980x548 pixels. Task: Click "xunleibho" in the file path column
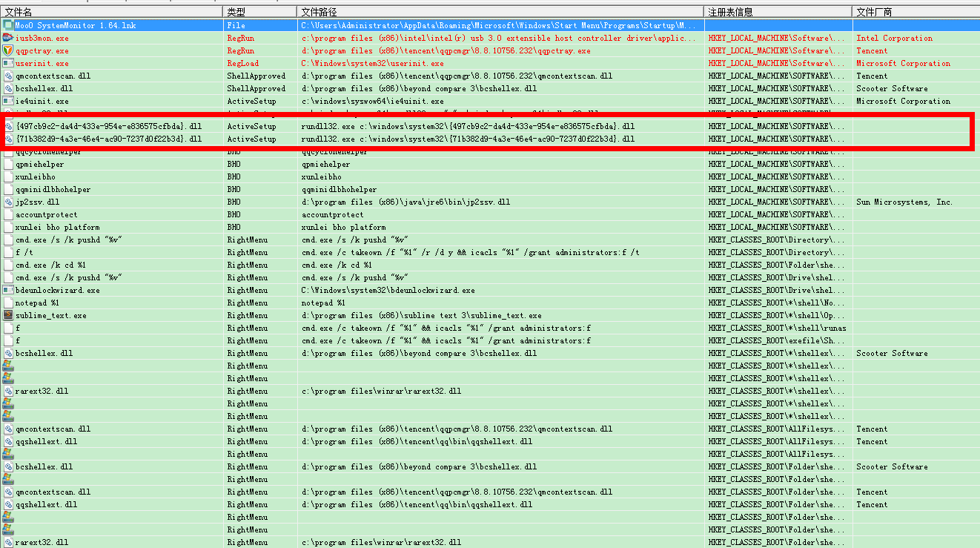pos(322,176)
